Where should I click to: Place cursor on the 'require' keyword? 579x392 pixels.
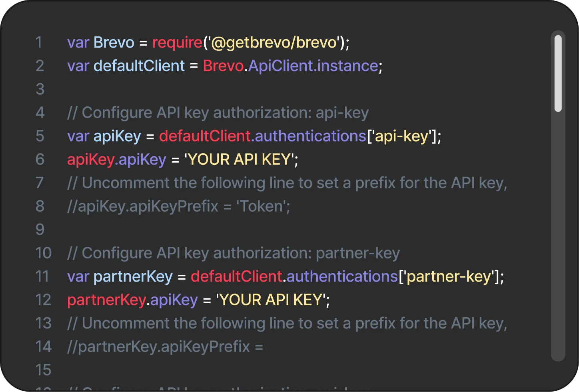tap(177, 42)
